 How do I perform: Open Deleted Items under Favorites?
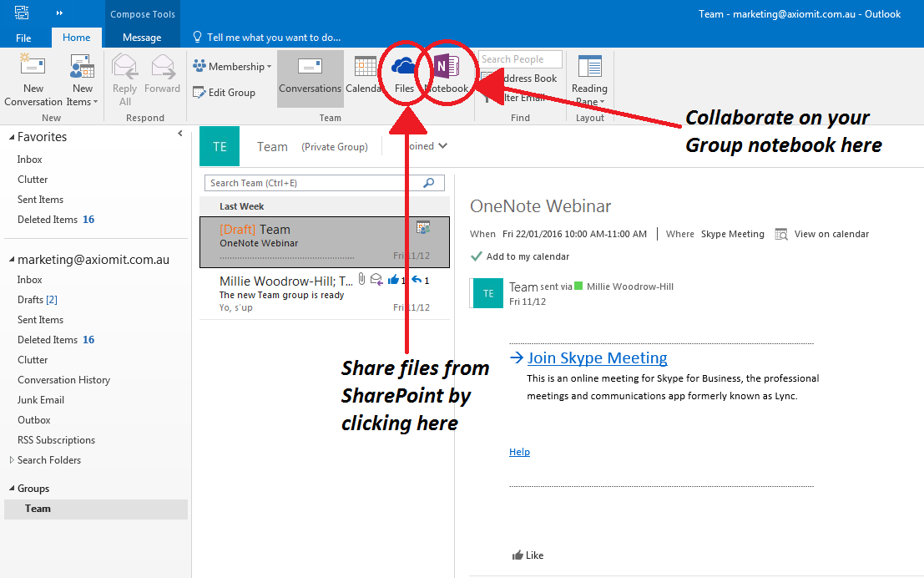click(x=55, y=220)
